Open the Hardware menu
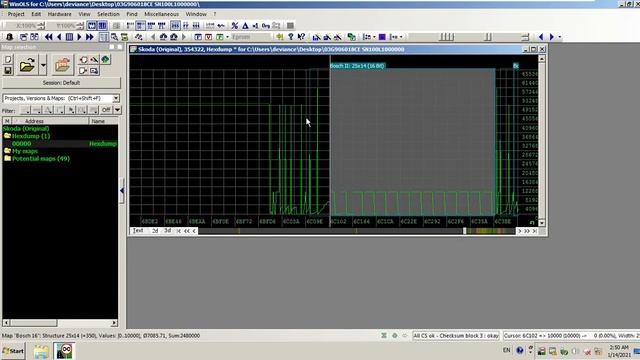This screenshot has width=640, height=360. tap(60, 14)
